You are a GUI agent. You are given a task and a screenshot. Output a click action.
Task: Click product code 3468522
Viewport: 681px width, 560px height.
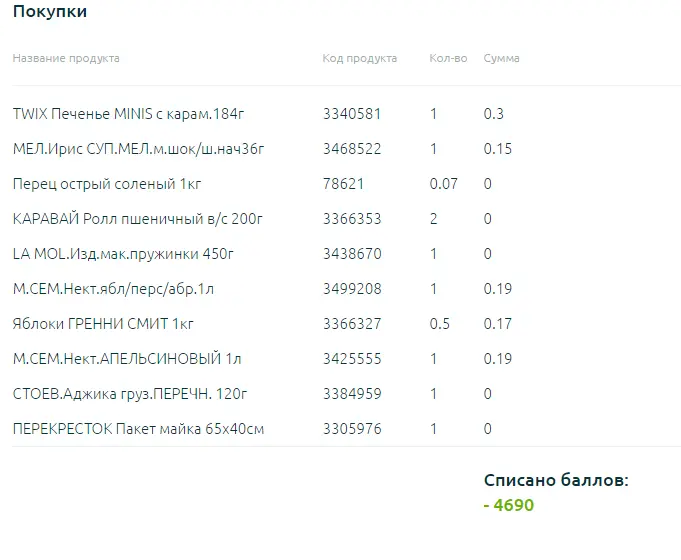pyautogui.click(x=352, y=149)
